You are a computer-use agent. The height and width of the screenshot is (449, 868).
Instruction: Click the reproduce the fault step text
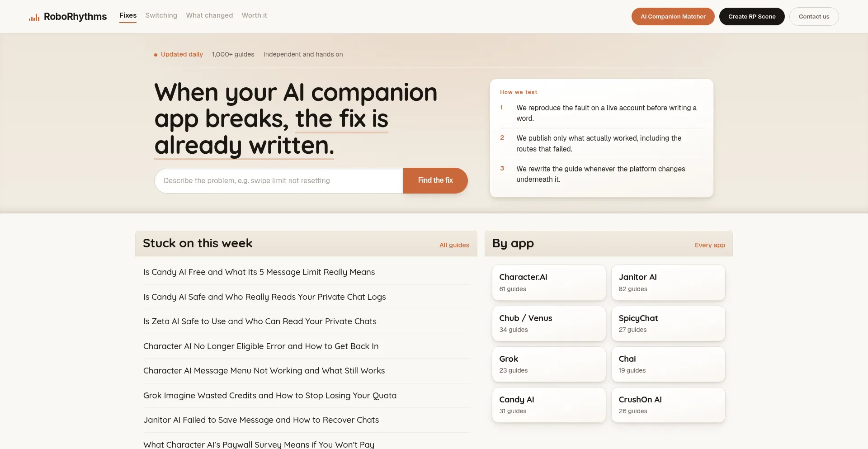pyautogui.click(x=607, y=113)
